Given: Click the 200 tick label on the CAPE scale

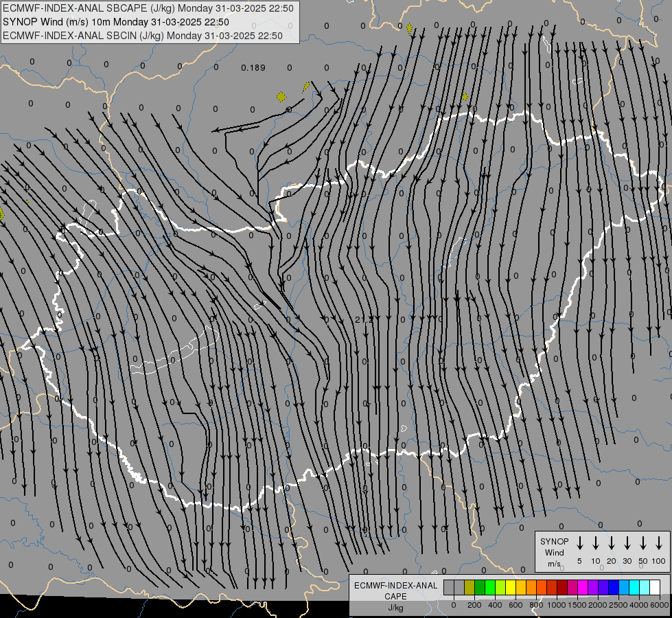Looking at the screenshot, I should pyautogui.click(x=474, y=605).
